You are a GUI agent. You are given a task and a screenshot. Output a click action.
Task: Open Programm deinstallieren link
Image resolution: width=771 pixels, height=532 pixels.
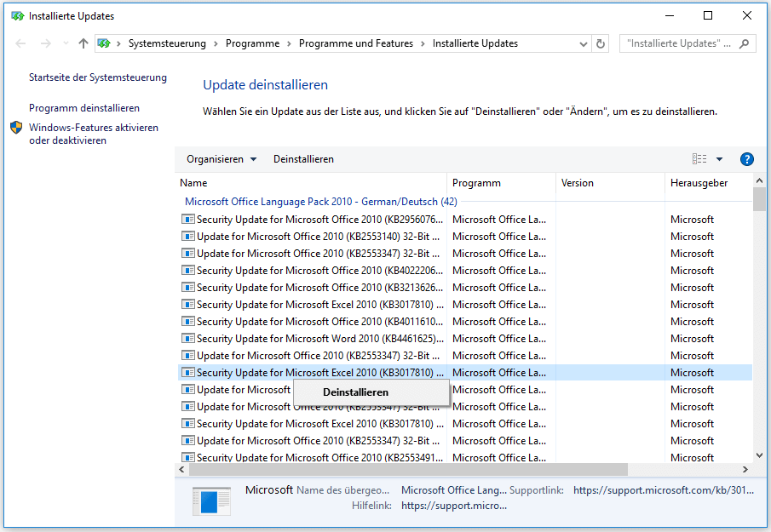(84, 108)
